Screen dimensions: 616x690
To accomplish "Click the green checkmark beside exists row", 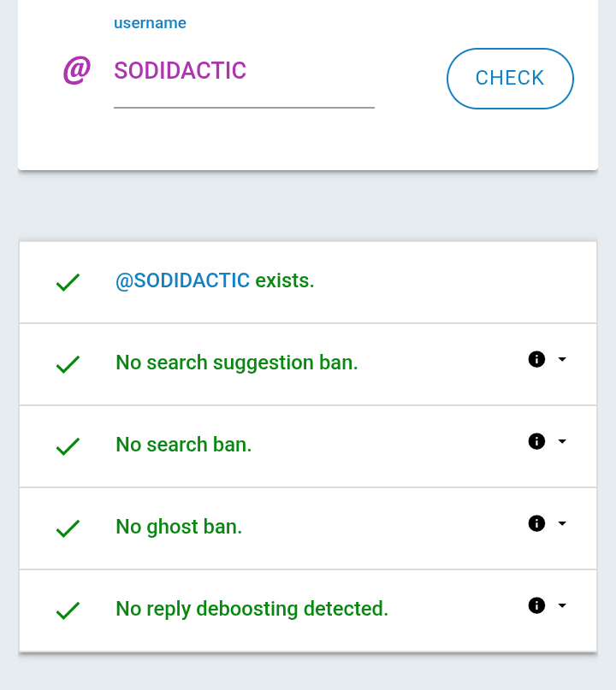I will tap(68, 282).
